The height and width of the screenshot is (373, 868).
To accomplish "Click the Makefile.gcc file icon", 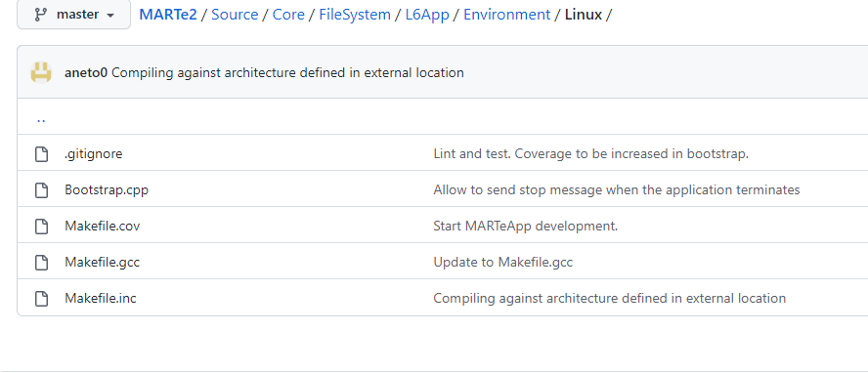I will pyautogui.click(x=41, y=262).
